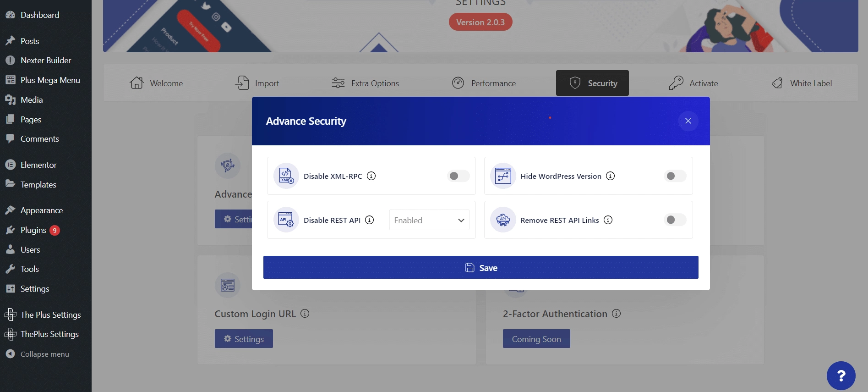Close the Advance Security dialog
The image size is (868, 392).
coord(688,121)
